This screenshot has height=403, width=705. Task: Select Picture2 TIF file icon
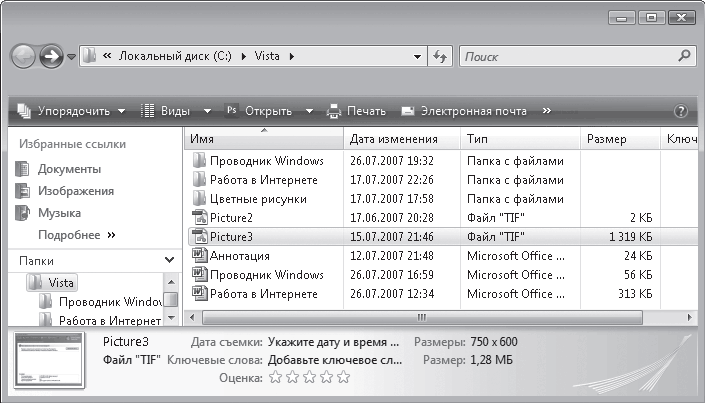click(x=200, y=218)
